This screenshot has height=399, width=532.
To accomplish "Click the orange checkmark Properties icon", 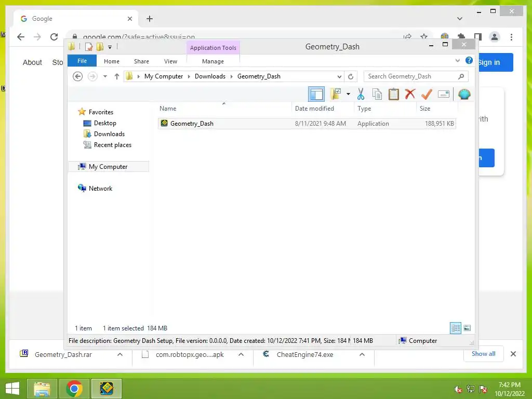I will [x=427, y=94].
